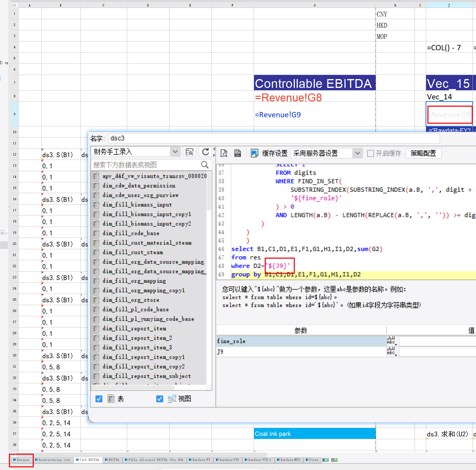The image size is (476, 470).
Task: Switch to the Ctrl EBITDA sheet tab
Action: (x=88, y=460)
